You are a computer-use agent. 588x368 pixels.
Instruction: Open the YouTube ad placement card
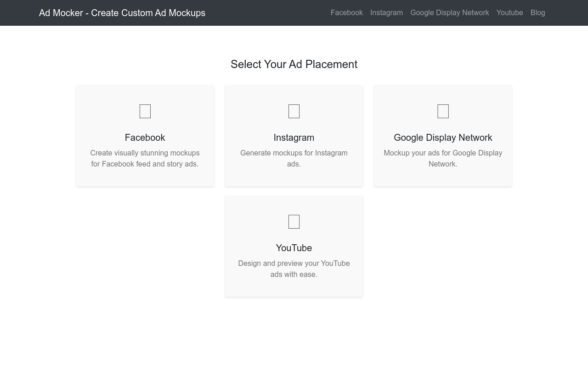pyautogui.click(x=294, y=286)
